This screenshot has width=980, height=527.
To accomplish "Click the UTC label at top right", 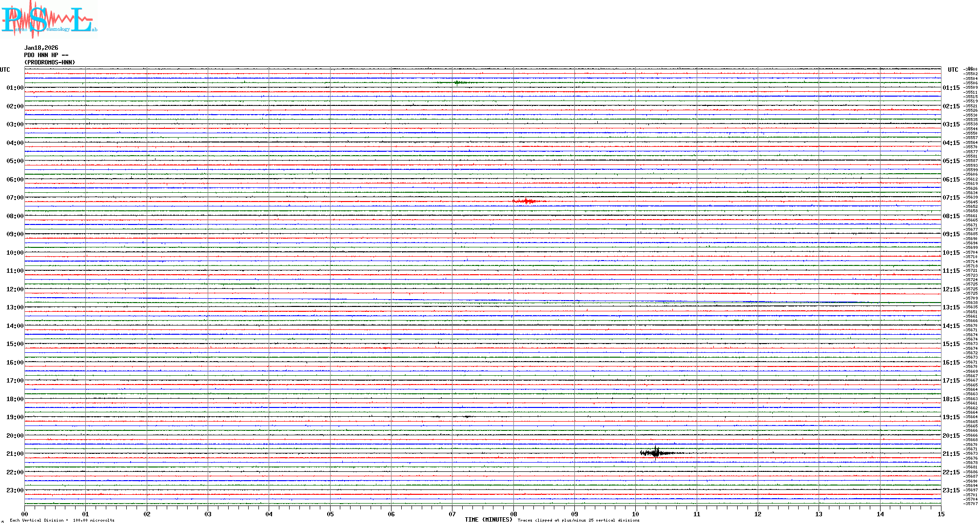I will click(x=953, y=70).
